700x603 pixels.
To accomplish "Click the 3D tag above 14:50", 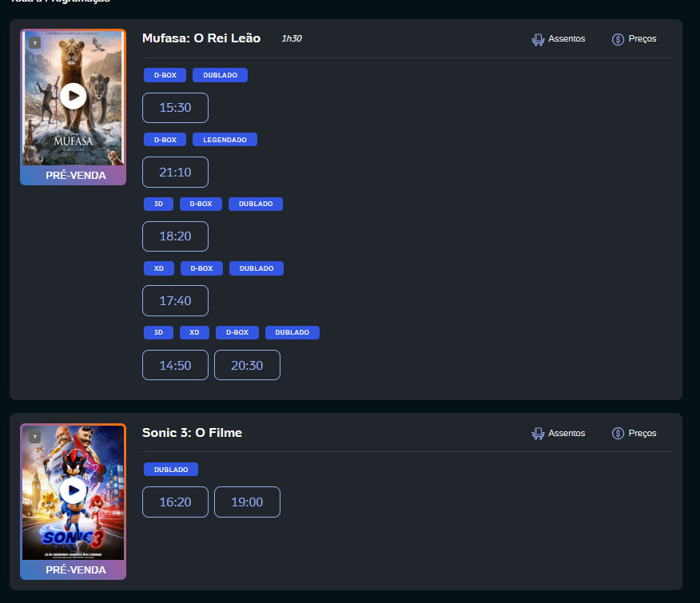I will (158, 332).
